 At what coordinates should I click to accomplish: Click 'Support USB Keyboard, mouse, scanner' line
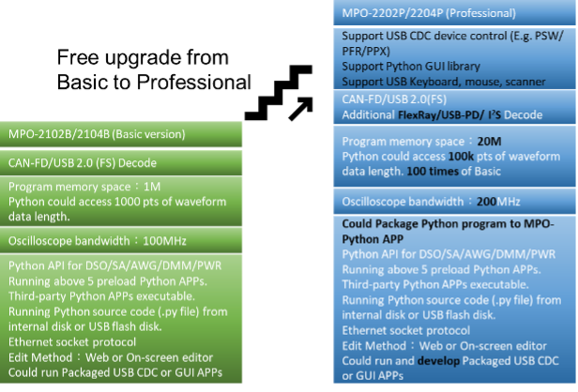(x=444, y=82)
